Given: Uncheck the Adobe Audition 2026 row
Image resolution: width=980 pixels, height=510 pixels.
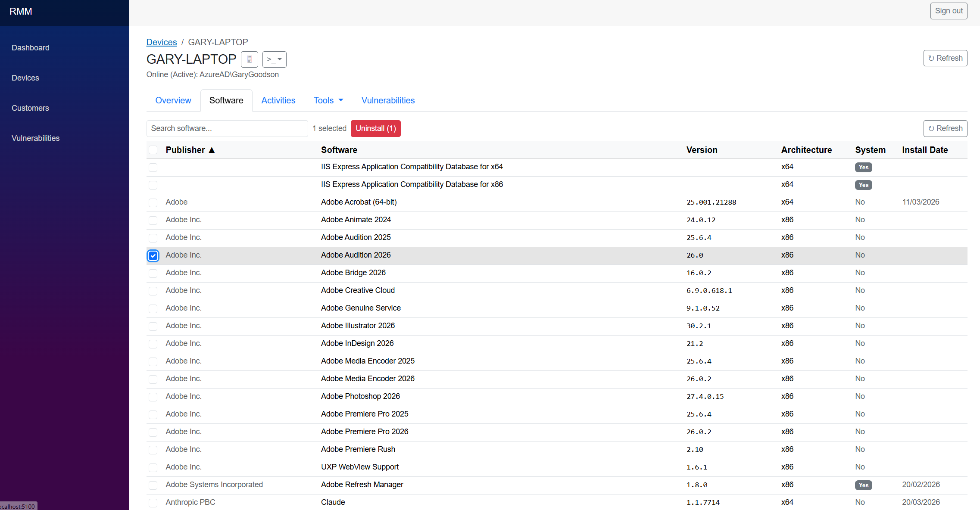Looking at the screenshot, I should point(153,255).
